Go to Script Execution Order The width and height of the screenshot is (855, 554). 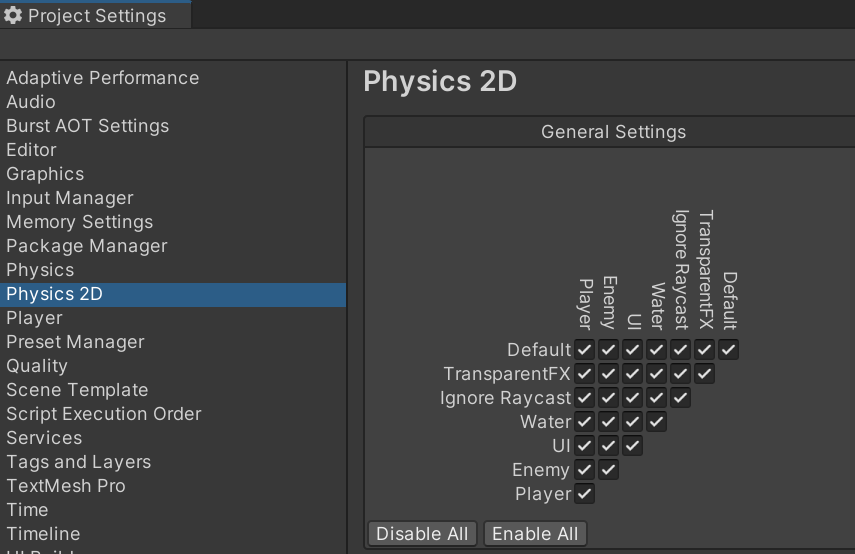103,414
